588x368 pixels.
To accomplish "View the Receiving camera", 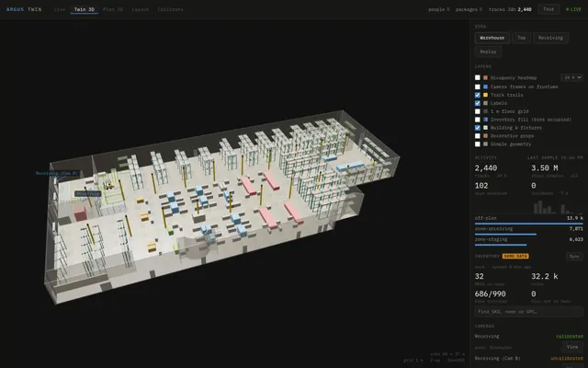I will [x=571, y=347].
